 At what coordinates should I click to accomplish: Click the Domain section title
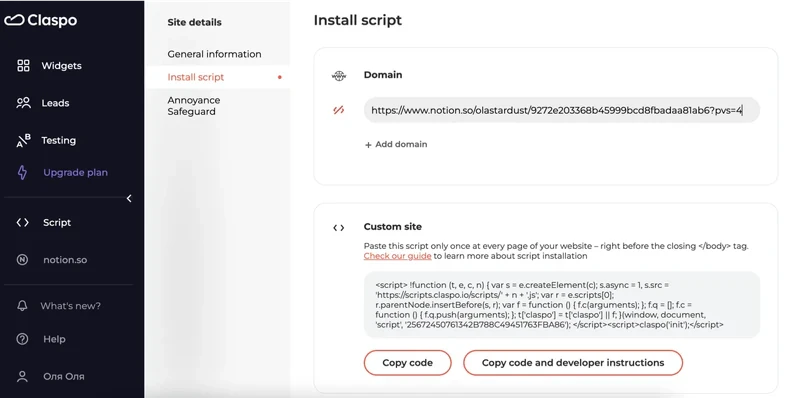coord(383,75)
